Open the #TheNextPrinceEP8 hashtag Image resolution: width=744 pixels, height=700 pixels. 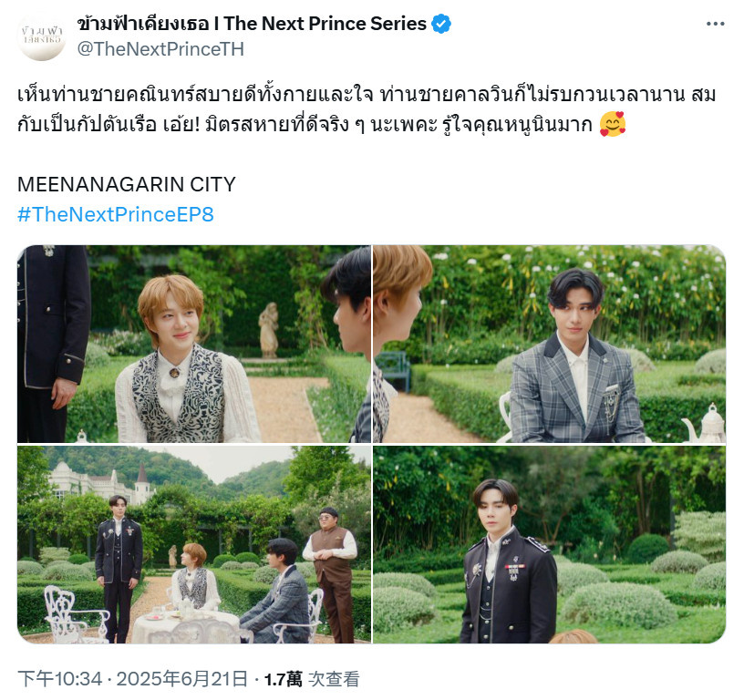(116, 214)
